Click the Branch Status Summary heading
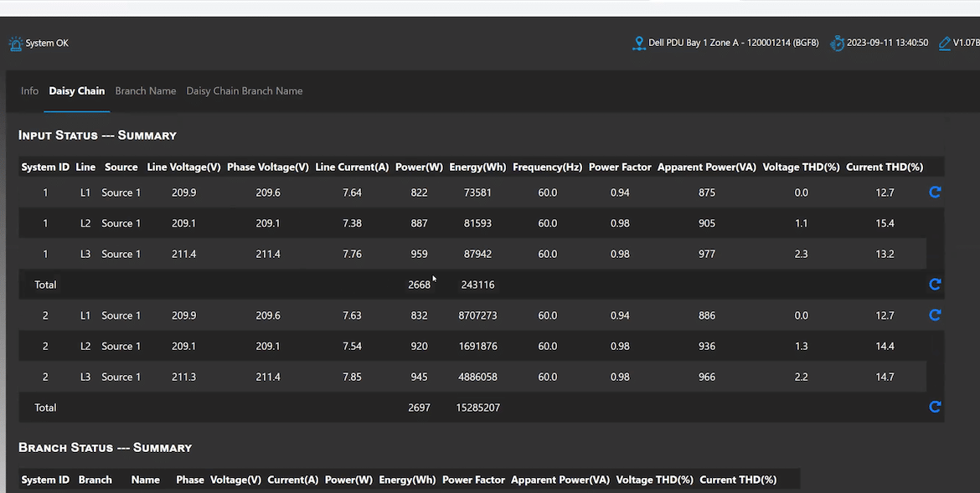The height and width of the screenshot is (493, 980). click(105, 448)
